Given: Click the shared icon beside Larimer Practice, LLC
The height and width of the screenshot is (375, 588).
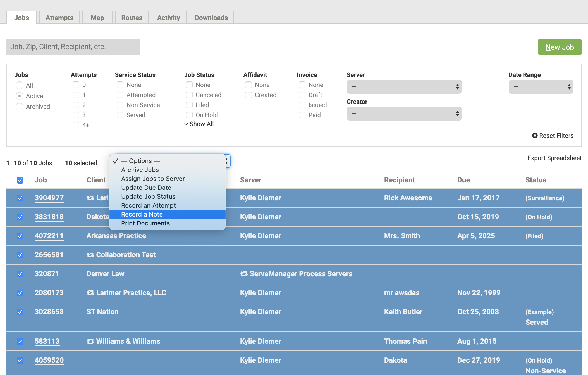Looking at the screenshot, I should (90, 293).
